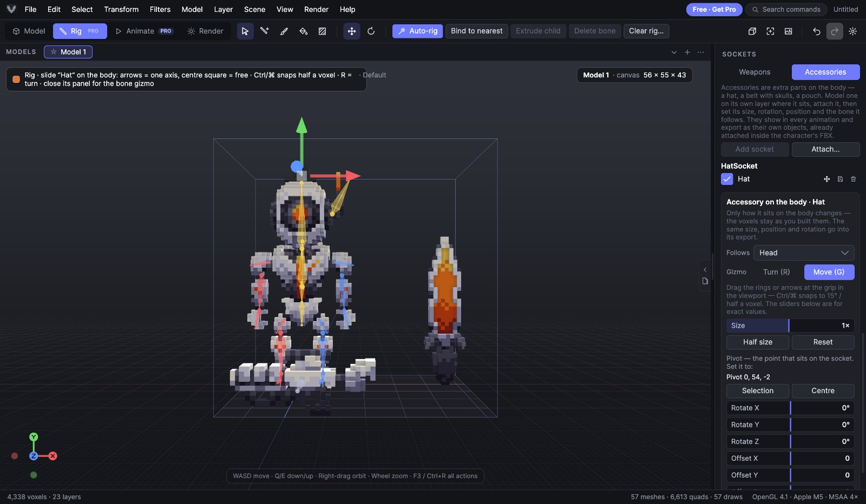
Task: Delete the Hat accessory with trash icon
Action: coord(854,179)
